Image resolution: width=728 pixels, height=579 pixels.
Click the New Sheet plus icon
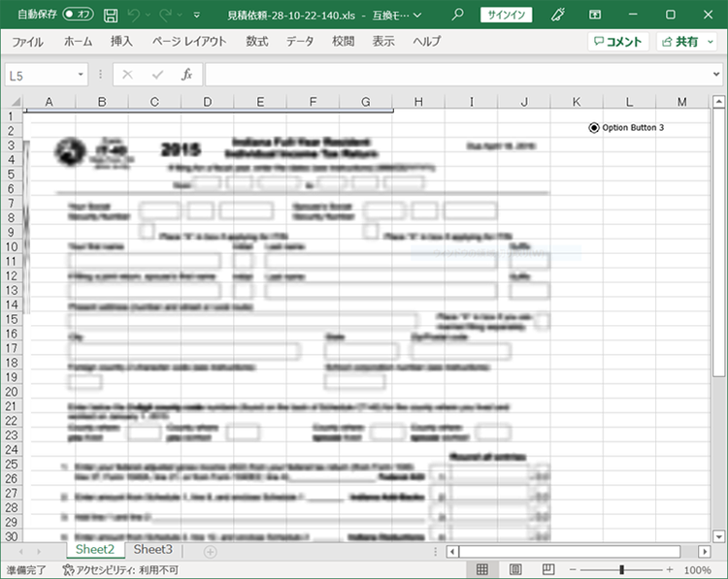point(210,552)
